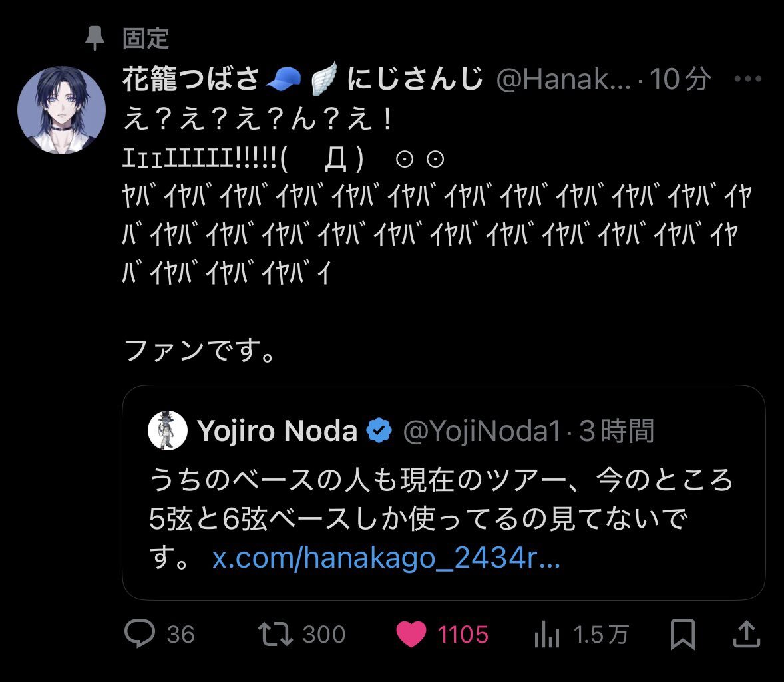The width and height of the screenshot is (784, 682).
Task: Click the Yojiro Noda name in quote
Action: 278,431
